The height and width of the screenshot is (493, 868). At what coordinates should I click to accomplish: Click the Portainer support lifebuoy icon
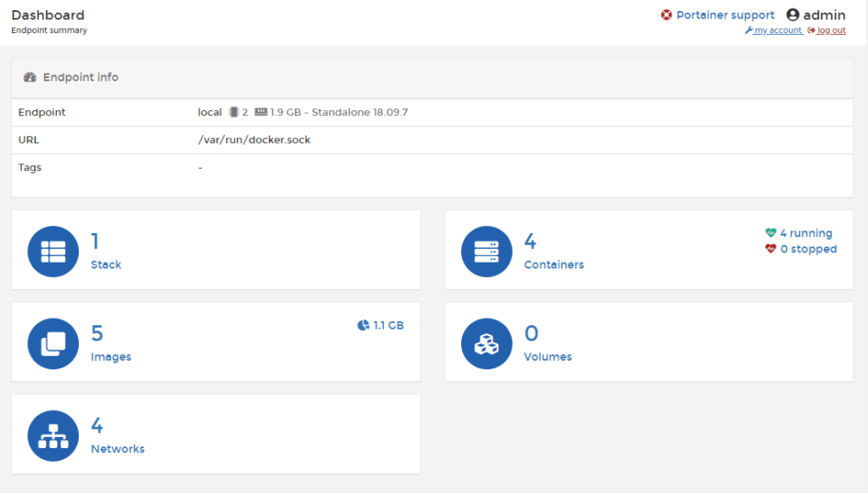[x=666, y=15]
